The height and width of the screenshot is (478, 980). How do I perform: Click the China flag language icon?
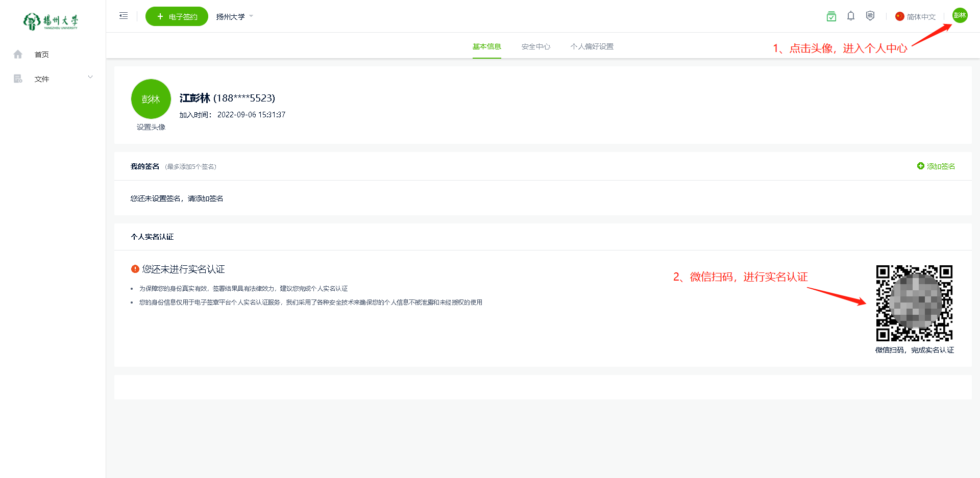tap(899, 16)
